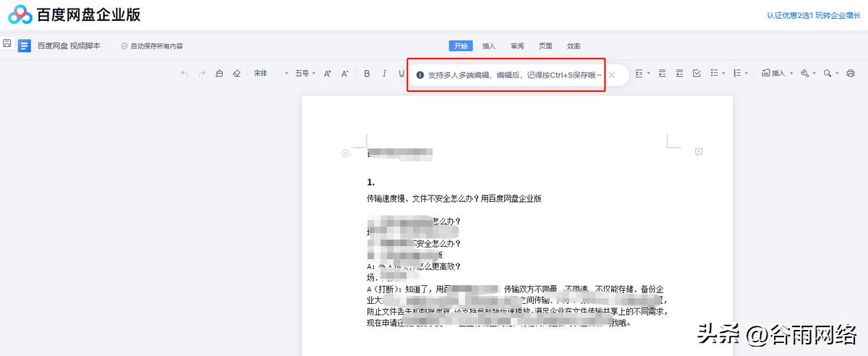Screen dimensions: 868x356
Task: Click the paragraph line starting 现在申请
Action: tap(499, 323)
